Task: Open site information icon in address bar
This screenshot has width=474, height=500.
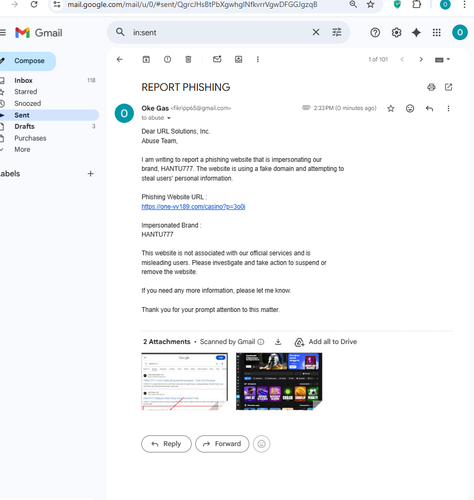Action: [x=57, y=4]
